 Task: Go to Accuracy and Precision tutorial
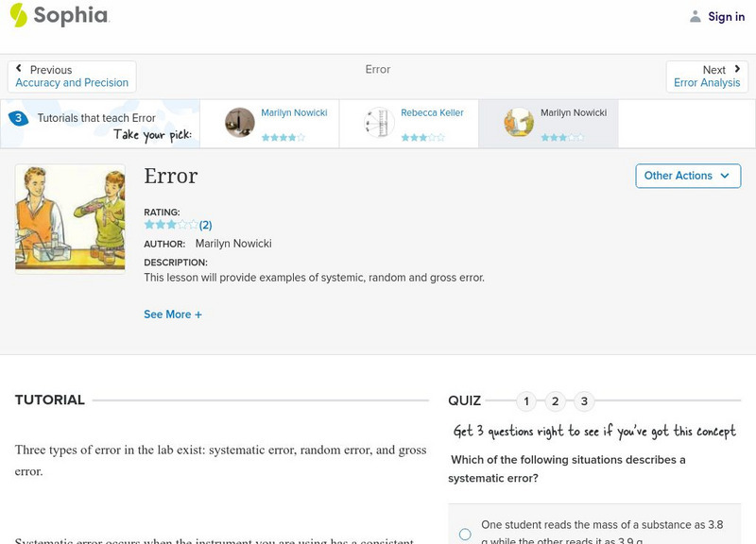point(72,83)
